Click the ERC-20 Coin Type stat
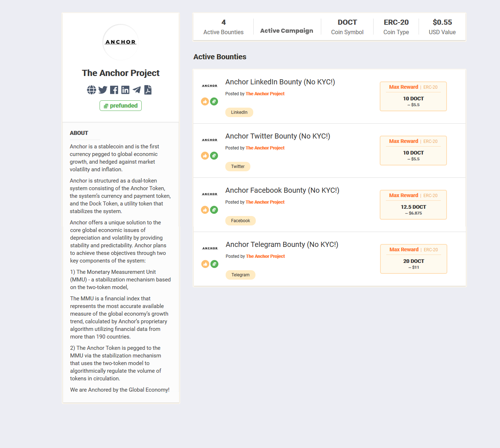The width and height of the screenshot is (500, 448). coord(396,27)
